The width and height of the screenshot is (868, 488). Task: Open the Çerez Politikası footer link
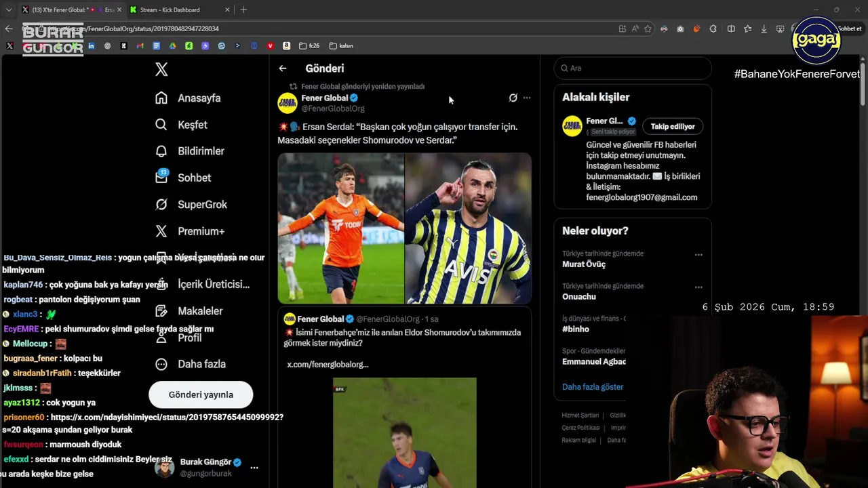580,428
